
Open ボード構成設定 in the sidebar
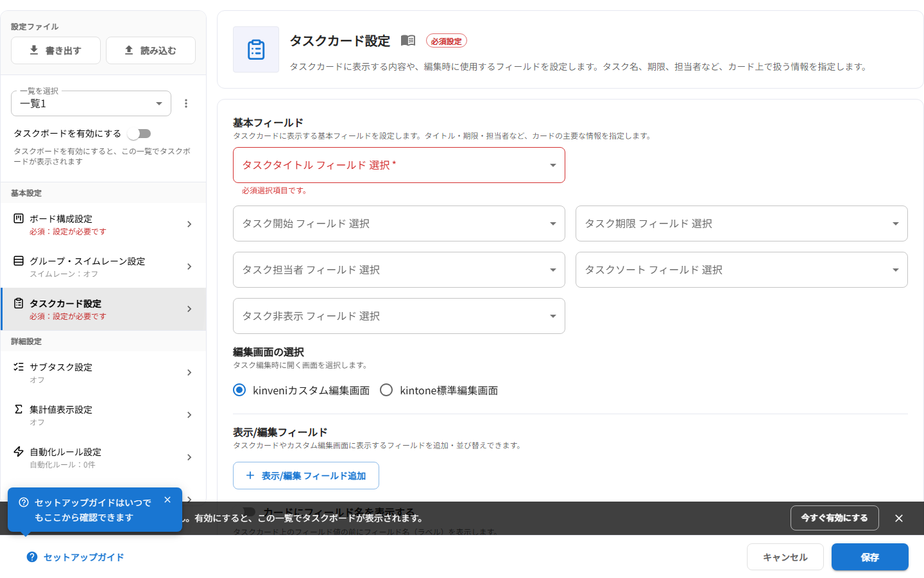coord(103,224)
